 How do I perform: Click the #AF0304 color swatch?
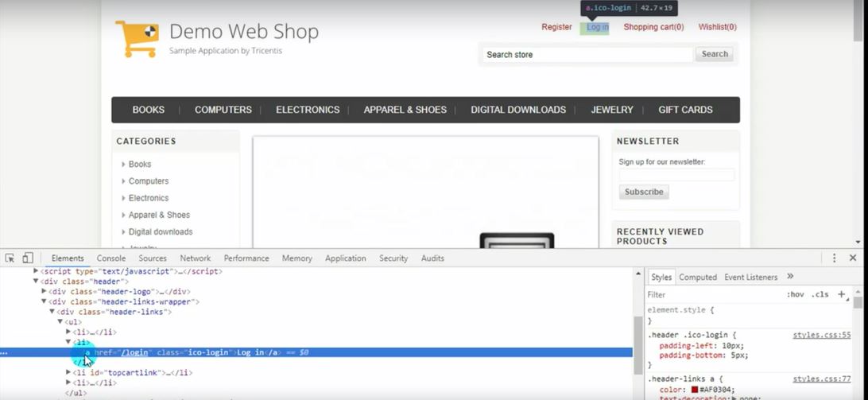click(x=695, y=390)
